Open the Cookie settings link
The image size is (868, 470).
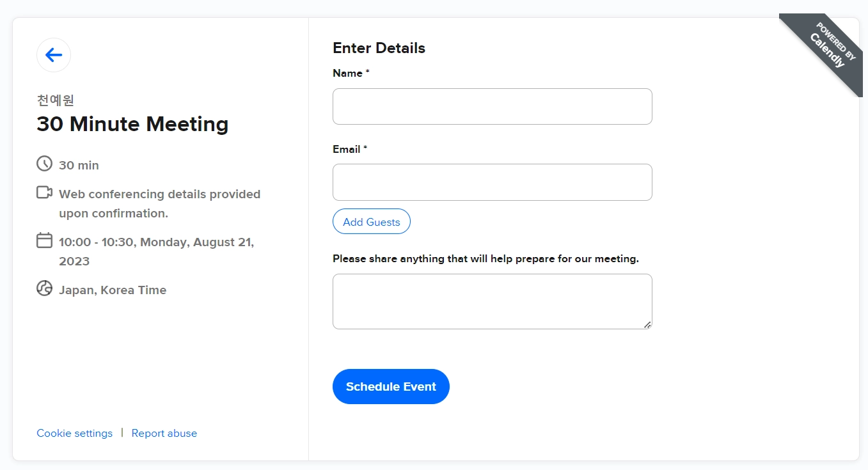[x=74, y=434]
